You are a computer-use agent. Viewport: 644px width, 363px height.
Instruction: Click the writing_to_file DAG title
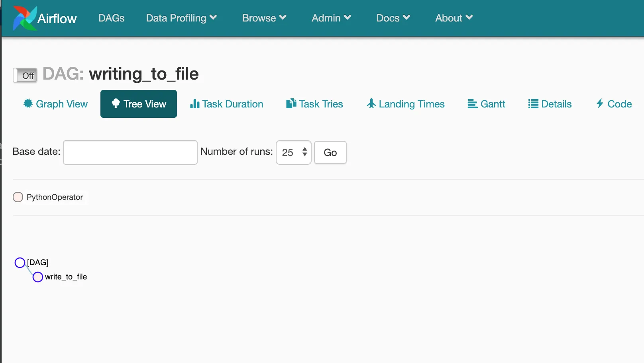(143, 74)
